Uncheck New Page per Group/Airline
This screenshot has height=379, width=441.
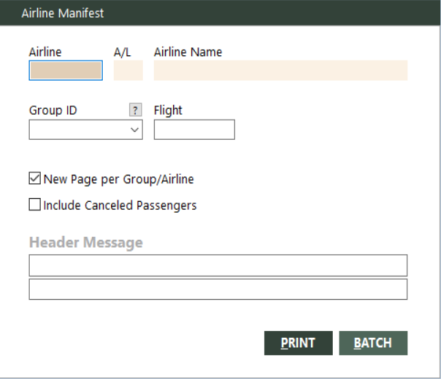(35, 179)
